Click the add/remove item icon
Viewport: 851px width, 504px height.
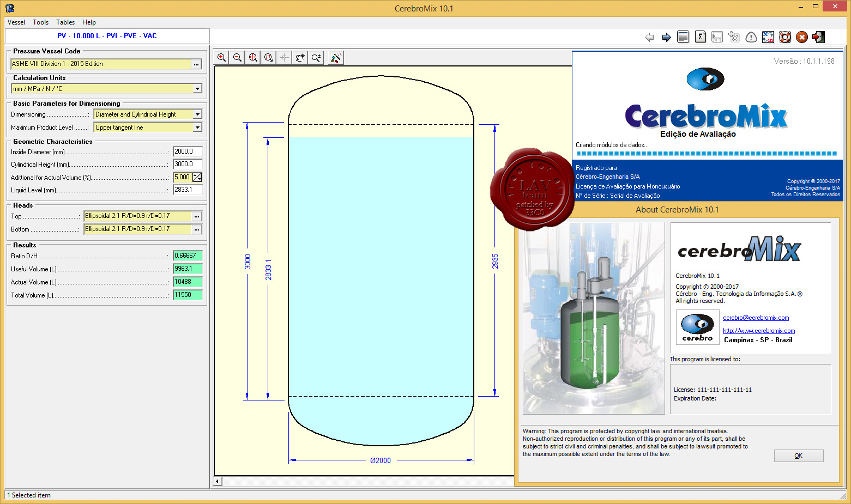[734, 37]
